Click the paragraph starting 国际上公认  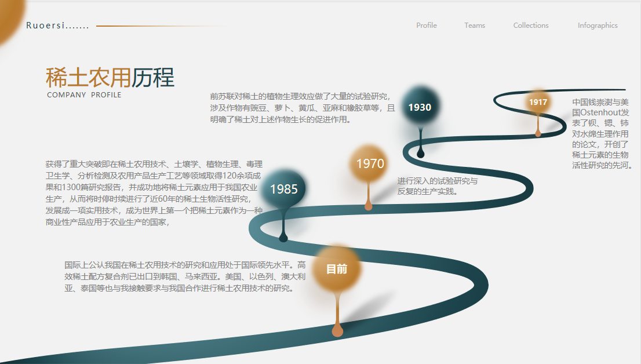tap(184, 276)
